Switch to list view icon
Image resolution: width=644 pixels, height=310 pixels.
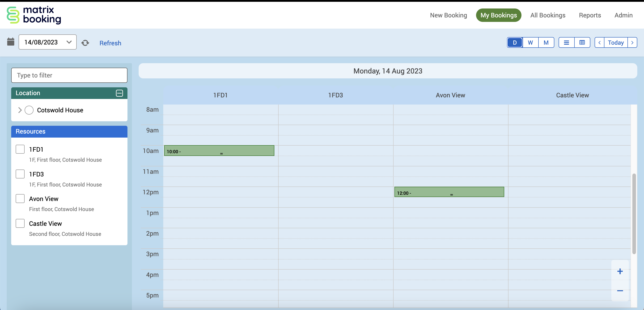566,43
